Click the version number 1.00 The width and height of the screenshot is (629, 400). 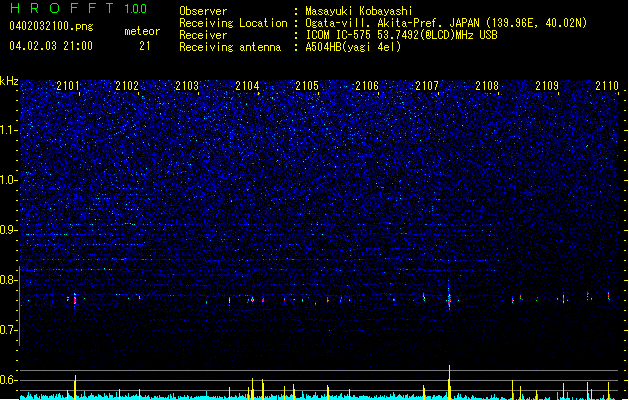(136, 9)
